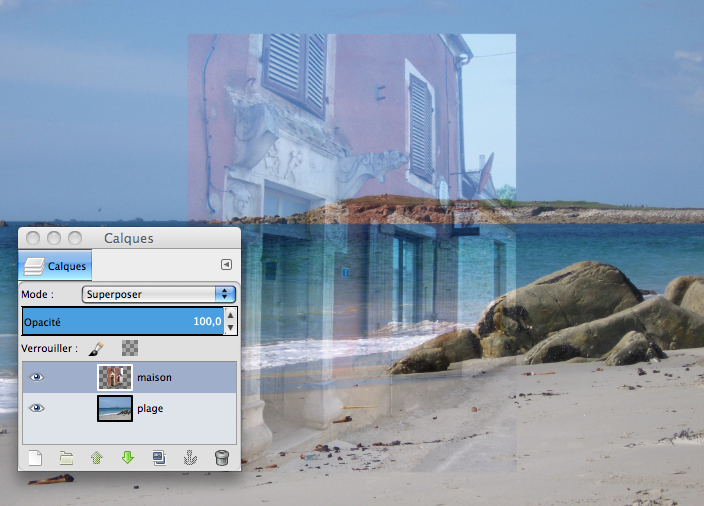Open the Calques tab configuration menu arrow
This screenshot has height=506, width=704.
pyautogui.click(x=226, y=264)
